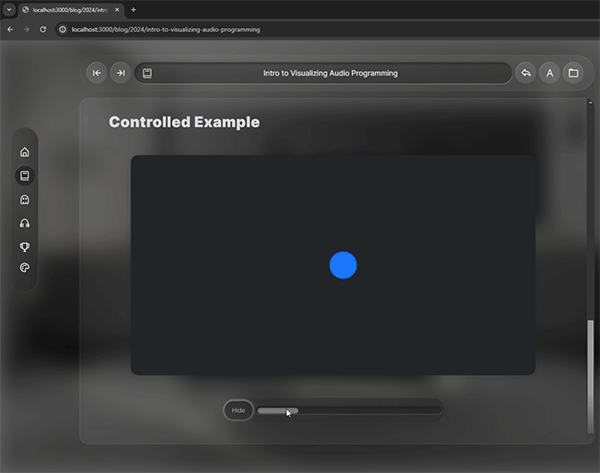Click the slider track below the canvas

pyautogui.click(x=349, y=411)
